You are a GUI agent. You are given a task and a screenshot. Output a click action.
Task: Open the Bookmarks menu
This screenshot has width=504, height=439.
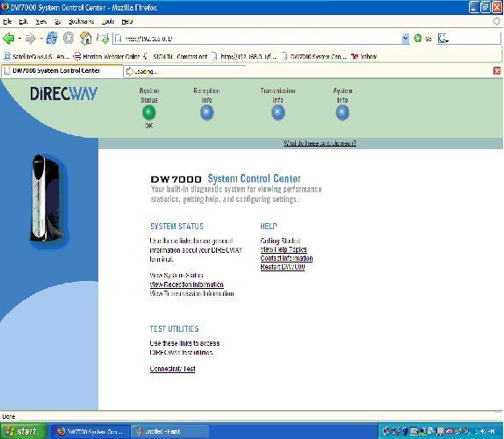(x=81, y=22)
